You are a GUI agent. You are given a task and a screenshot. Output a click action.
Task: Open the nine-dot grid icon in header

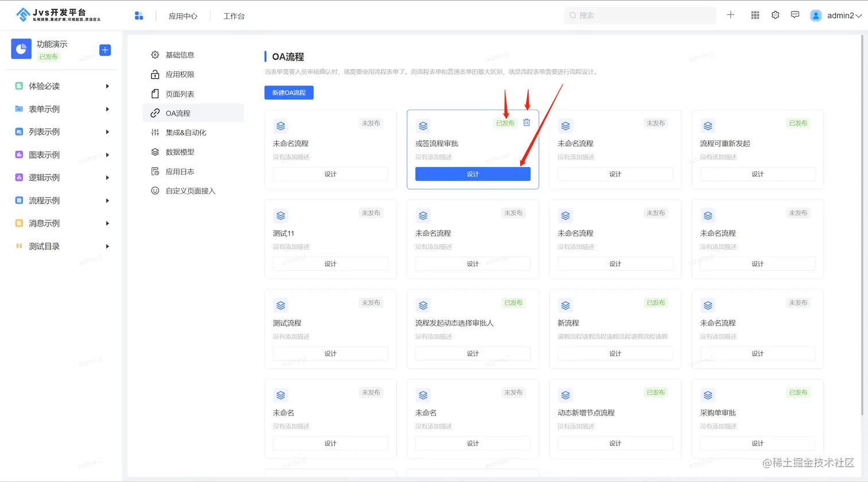click(755, 15)
